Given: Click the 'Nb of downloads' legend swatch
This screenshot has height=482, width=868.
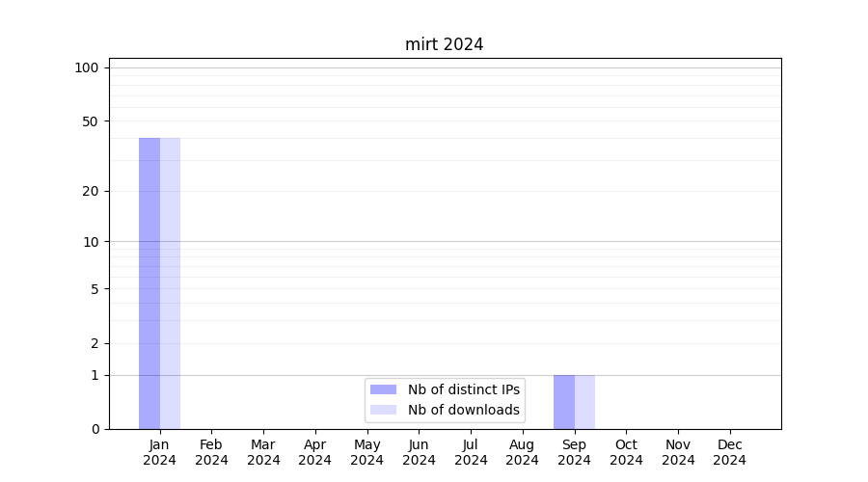Looking at the screenshot, I should coord(383,410).
